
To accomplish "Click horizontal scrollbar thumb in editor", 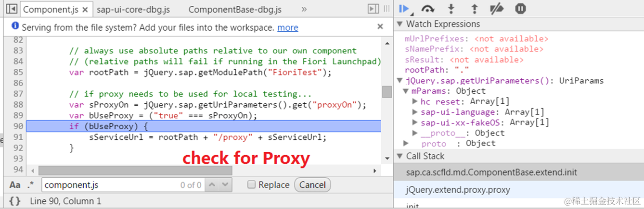I will (x=135, y=171).
